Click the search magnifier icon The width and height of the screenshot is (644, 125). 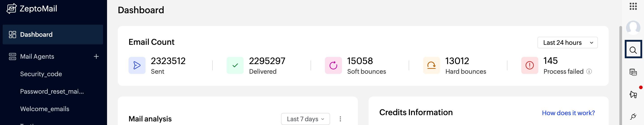(x=633, y=50)
